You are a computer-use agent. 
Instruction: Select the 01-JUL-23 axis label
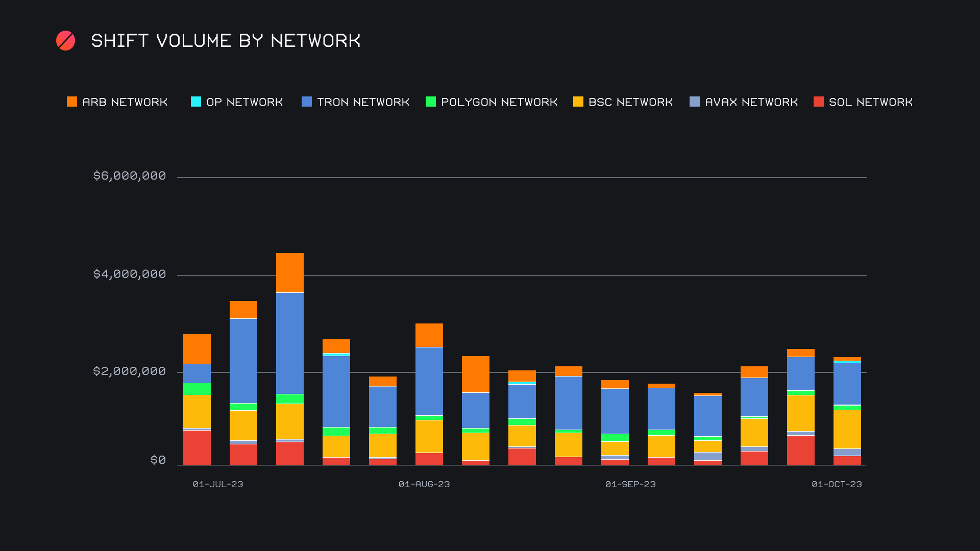(218, 484)
